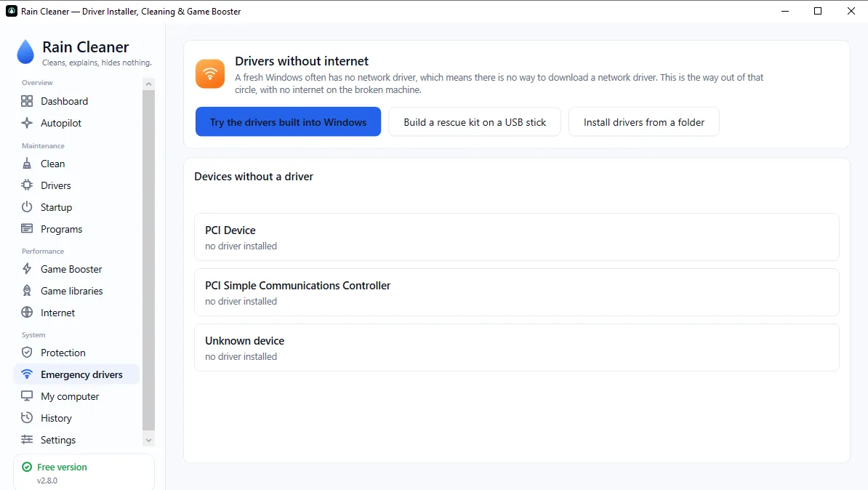Install drivers from a folder
The width and height of the screenshot is (868, 490).
coord(644,122)
